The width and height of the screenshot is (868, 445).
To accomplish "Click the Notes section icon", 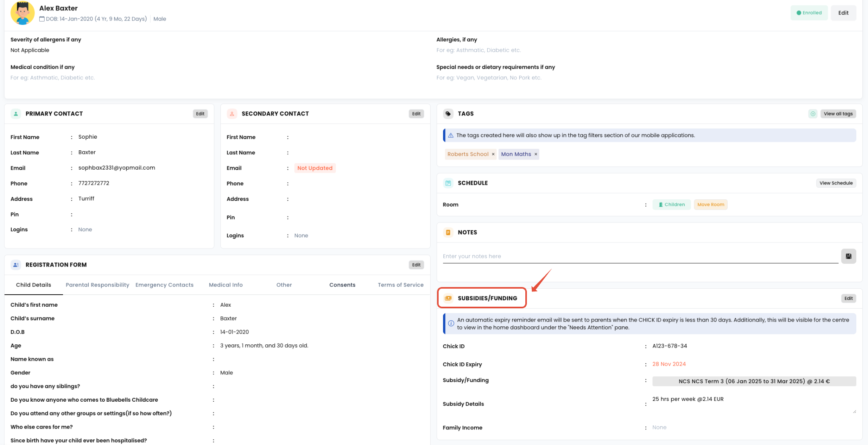I will point(448,233).
